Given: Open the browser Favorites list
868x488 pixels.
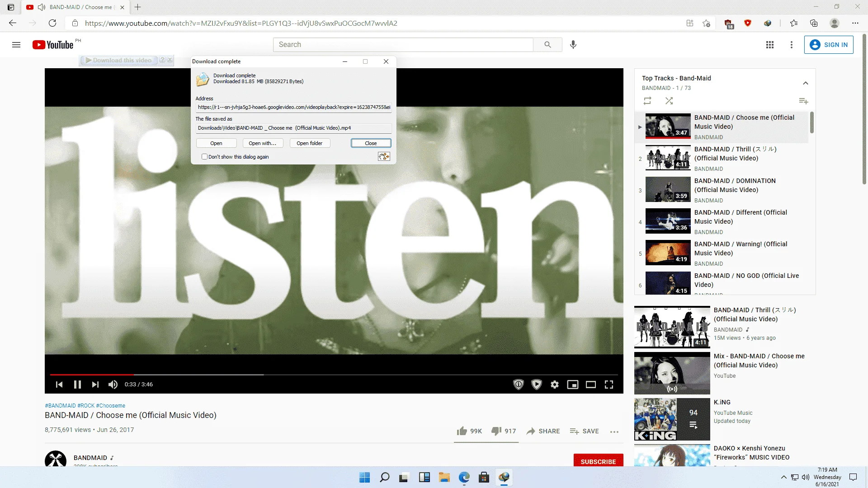Looking at the screenshot, I should [x=794, y=23].
